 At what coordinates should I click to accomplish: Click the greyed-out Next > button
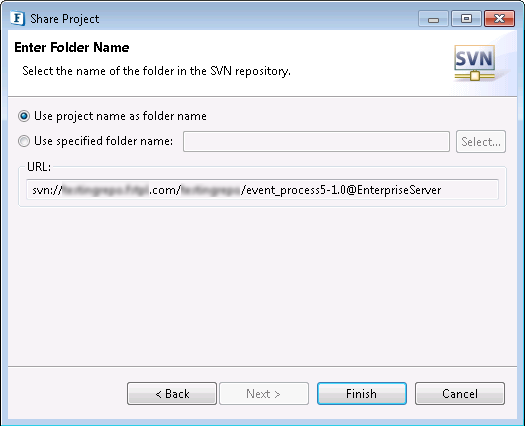(x=264, y=394)
